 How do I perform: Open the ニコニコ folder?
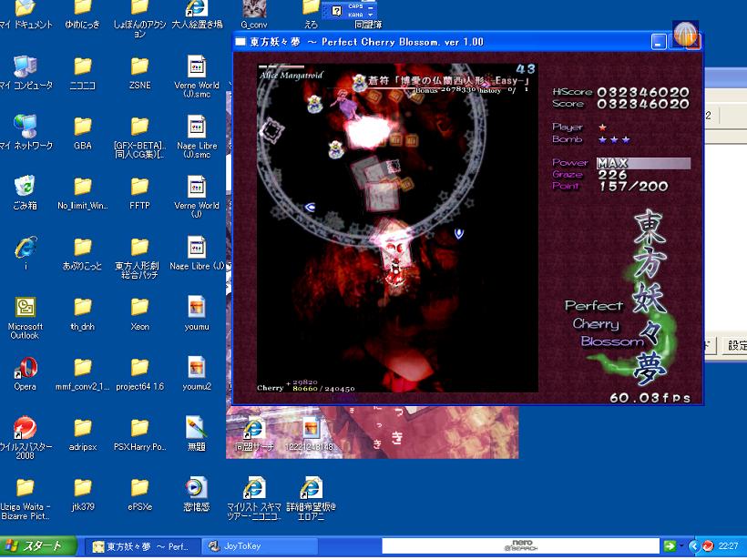click(82, 72)
